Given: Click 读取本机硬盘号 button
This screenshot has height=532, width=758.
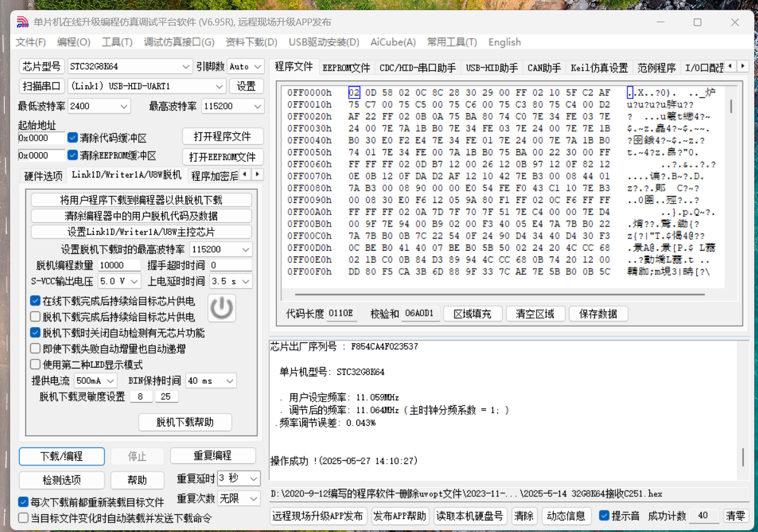Looking at the screenshot, I should tap(470, 516).
